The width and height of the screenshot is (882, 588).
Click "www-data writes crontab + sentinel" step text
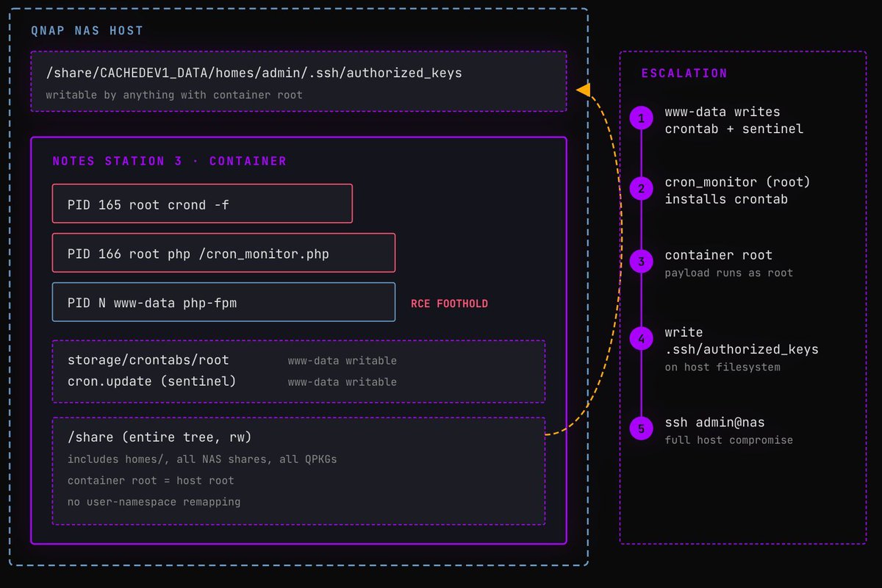(734, 121)
